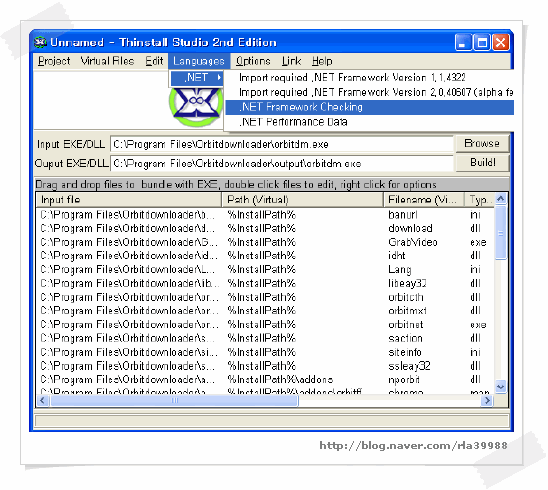Select the saction dll row
This screenshot has height=490, width=548.
tap(265, 338)
